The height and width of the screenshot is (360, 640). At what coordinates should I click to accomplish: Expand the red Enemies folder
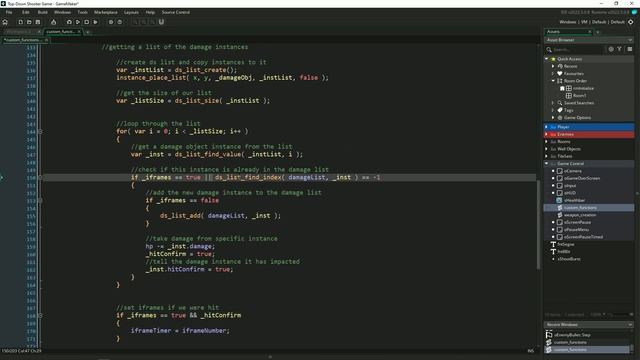pos(547,134)
